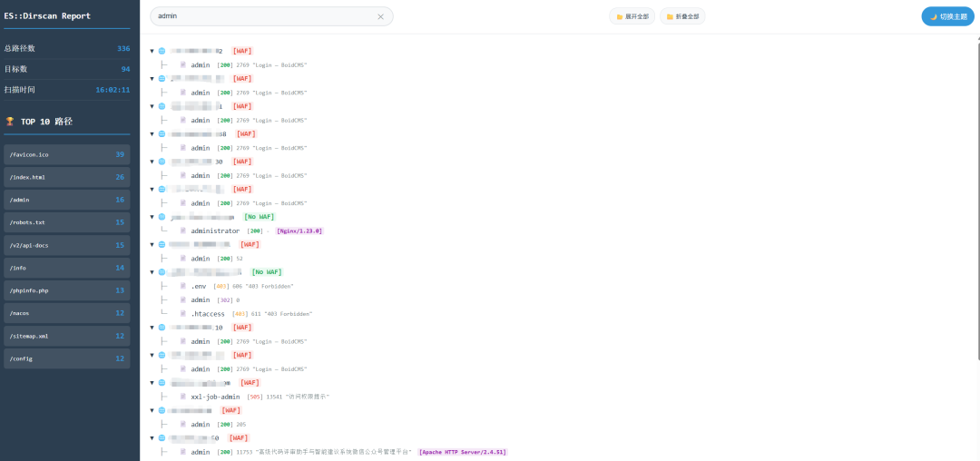
Task: Click the file icon beside xxl-job-admin
Action: tap(183, 397)
